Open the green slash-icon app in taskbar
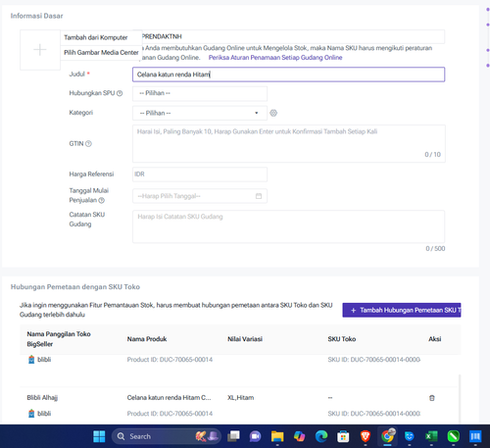The height and width of the screenshot is (448, 490). tap(454, 436)
